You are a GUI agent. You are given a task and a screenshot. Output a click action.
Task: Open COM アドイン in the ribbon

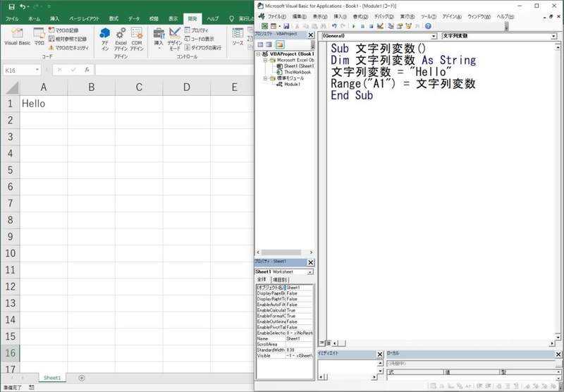click(x=137, y=39)
